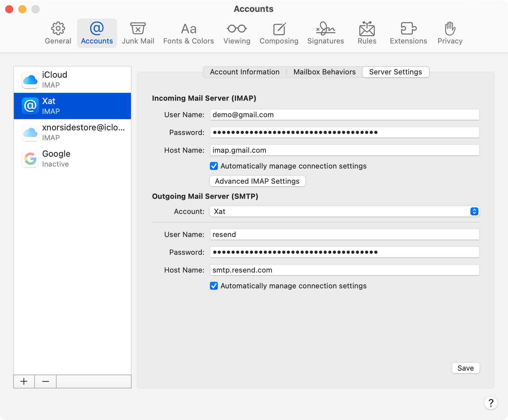
Task: Show the Rules preferences
Action: pos(367,33)
